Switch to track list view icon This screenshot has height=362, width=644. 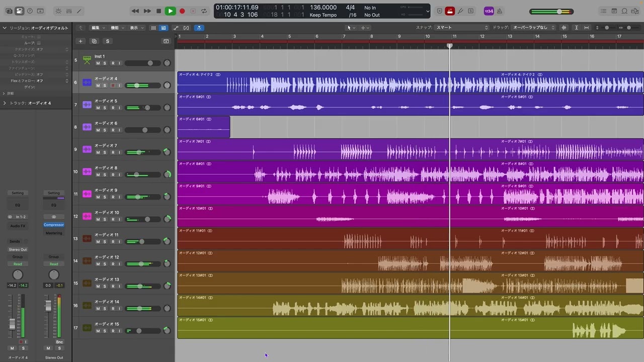[163, 28]
